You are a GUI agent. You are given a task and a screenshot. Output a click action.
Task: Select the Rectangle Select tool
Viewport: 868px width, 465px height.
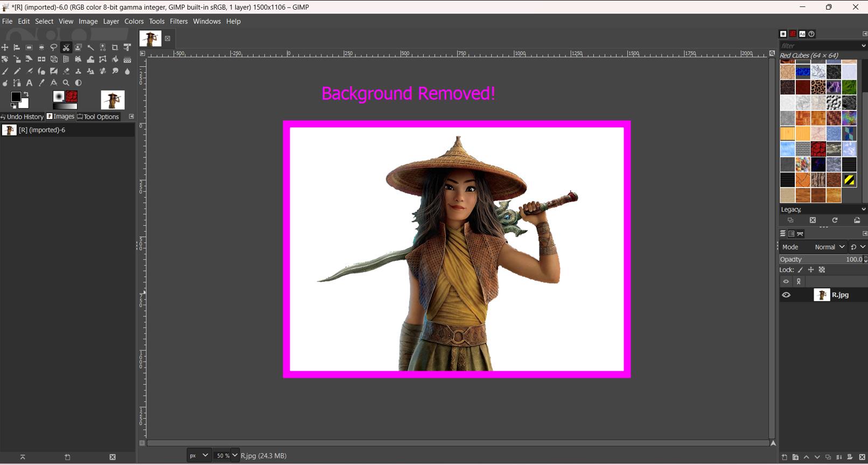pos(29,47)
